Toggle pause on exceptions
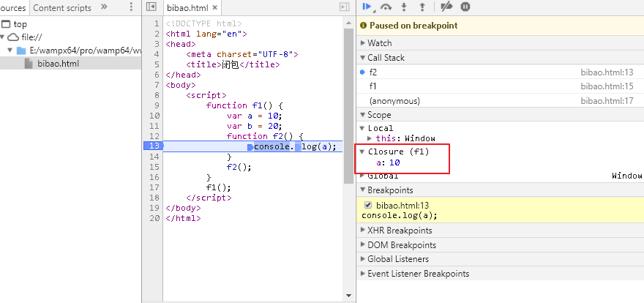 point(465,7)
